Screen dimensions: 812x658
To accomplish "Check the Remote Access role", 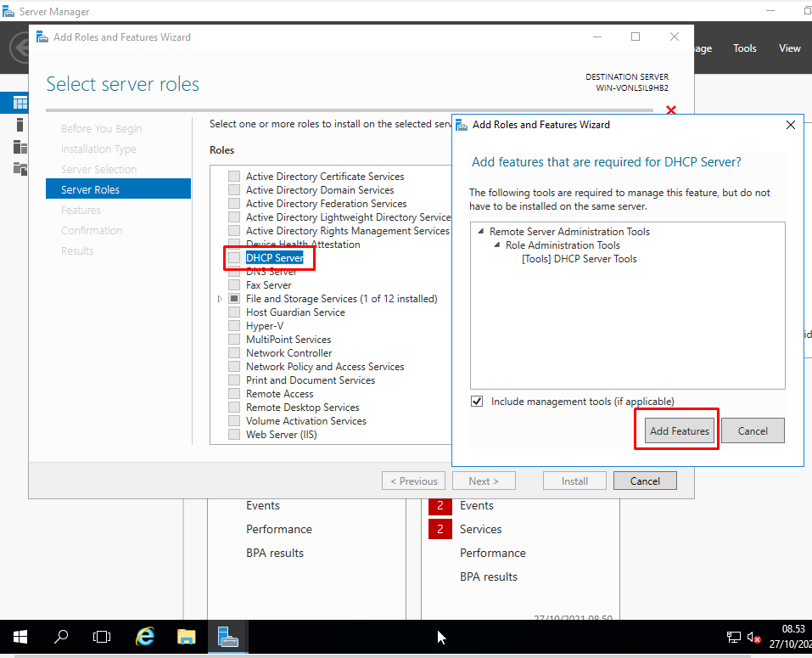I will point(234,394).
